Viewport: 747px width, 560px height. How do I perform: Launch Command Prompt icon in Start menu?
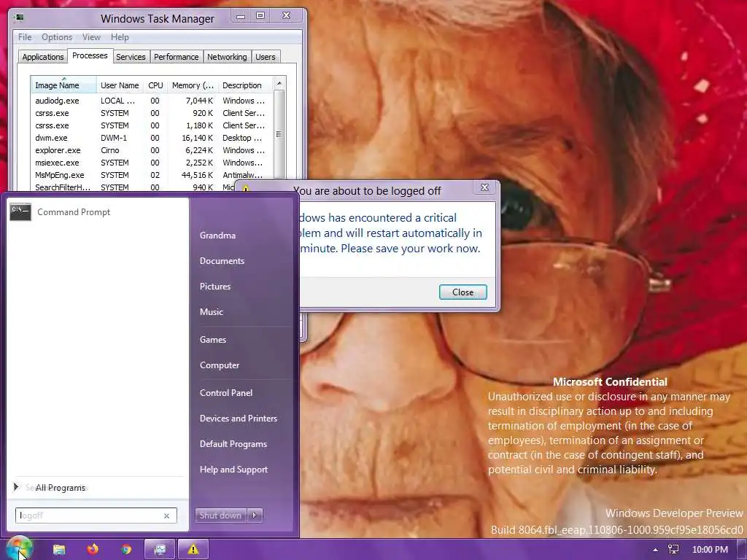(x=20, y=212)
